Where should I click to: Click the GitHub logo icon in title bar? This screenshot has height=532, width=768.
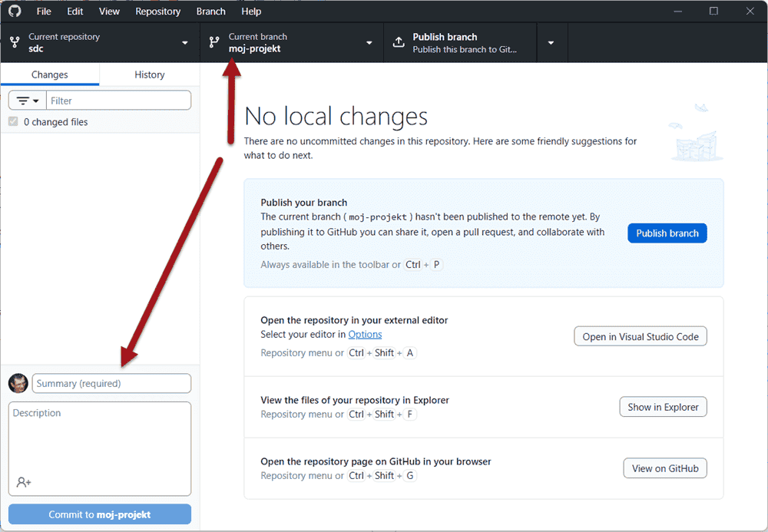point(15,12)
